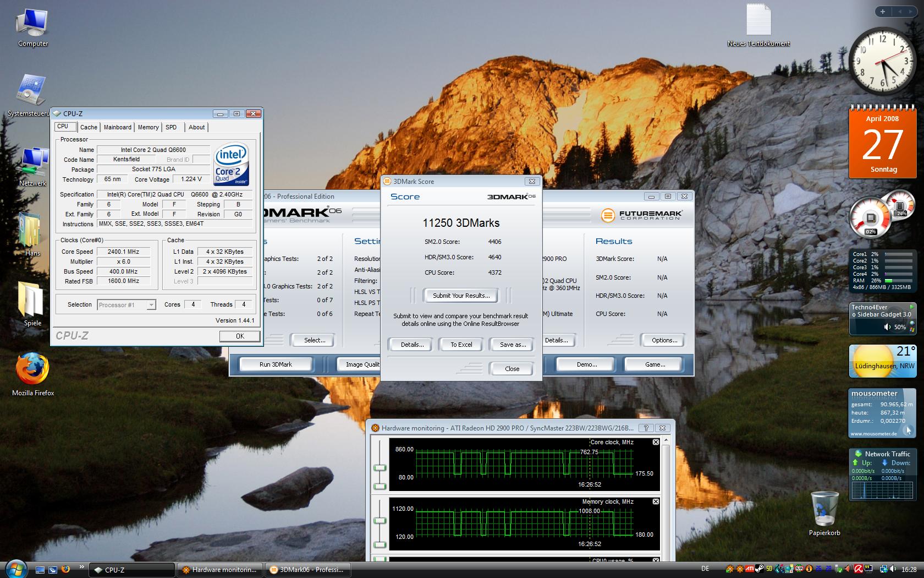Open the Computer desktop icon
The width and height of the screenshot is (924, 578).
tap(32, 28)
